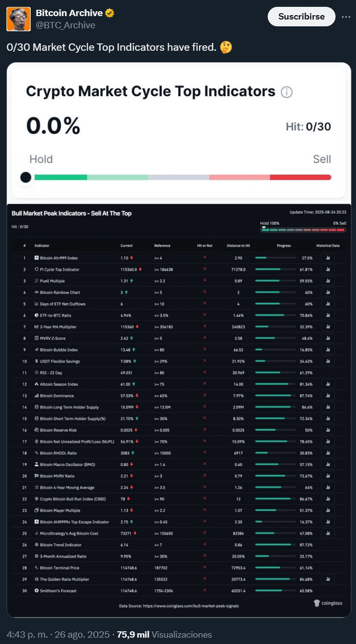Open the @BTC_Archive handle link
The image size is (356, 644).
[x=65, y=26]
